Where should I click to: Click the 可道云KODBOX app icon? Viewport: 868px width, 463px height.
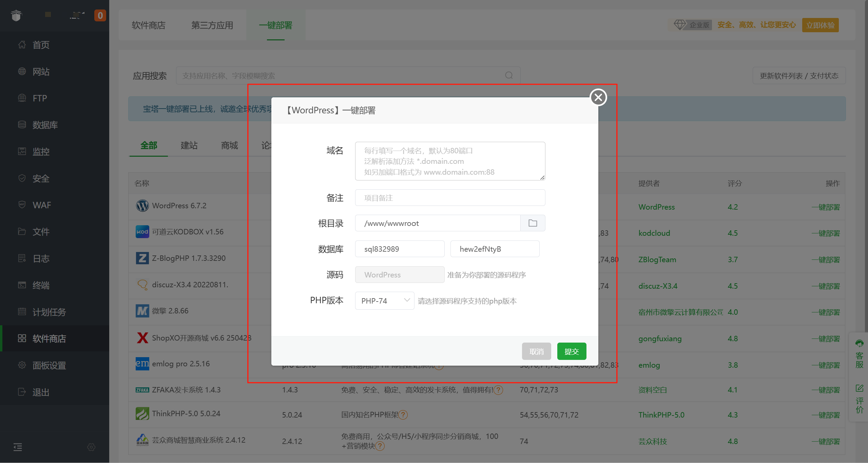[x=142, y=232]
